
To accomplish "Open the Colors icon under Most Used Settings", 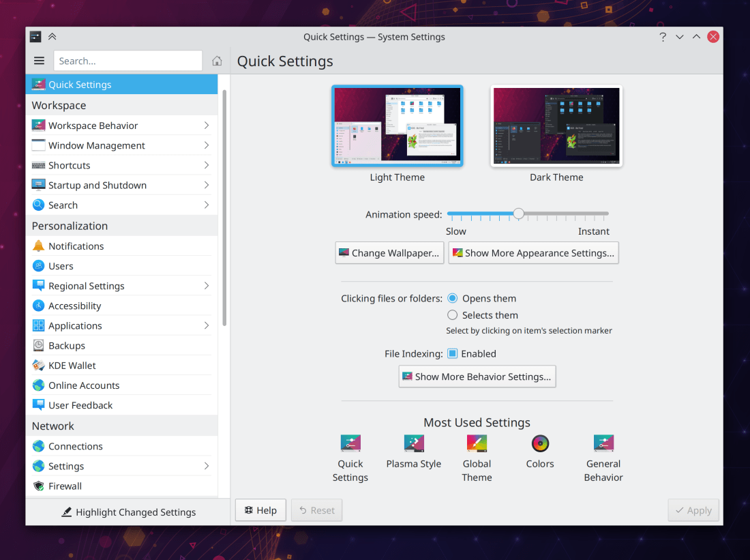I will 540,443.
